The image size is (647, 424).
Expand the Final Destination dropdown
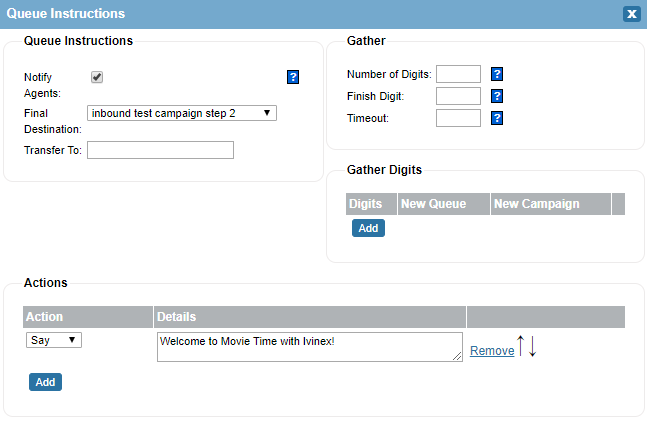coord(182,113)
